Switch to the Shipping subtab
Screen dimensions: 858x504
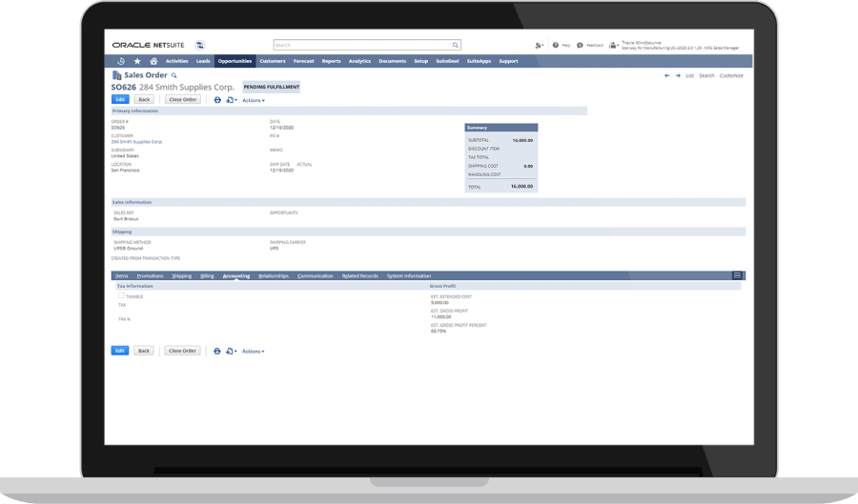(182, 276)
